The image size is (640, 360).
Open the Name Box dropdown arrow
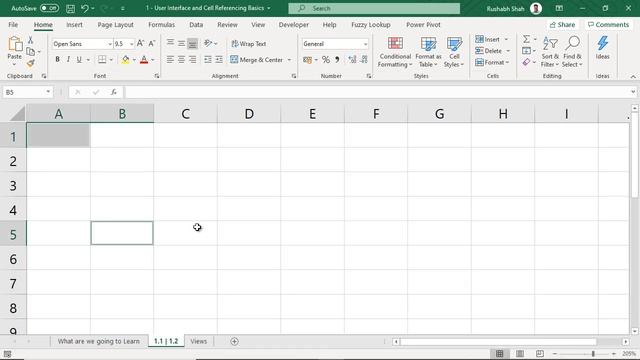pyautogui.click(x=48, y=92)
